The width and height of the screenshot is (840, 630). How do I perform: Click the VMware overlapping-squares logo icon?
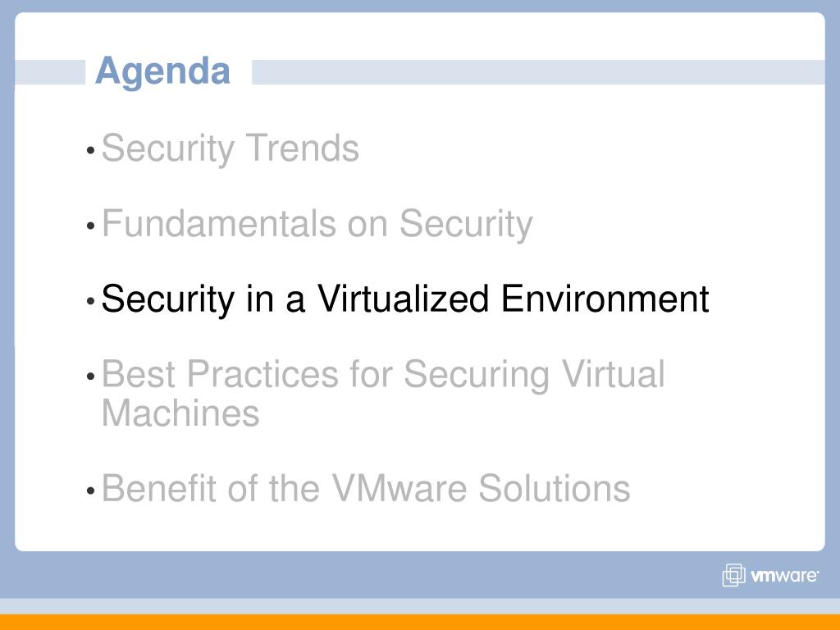pyautogui.click(x=733, y=575)
